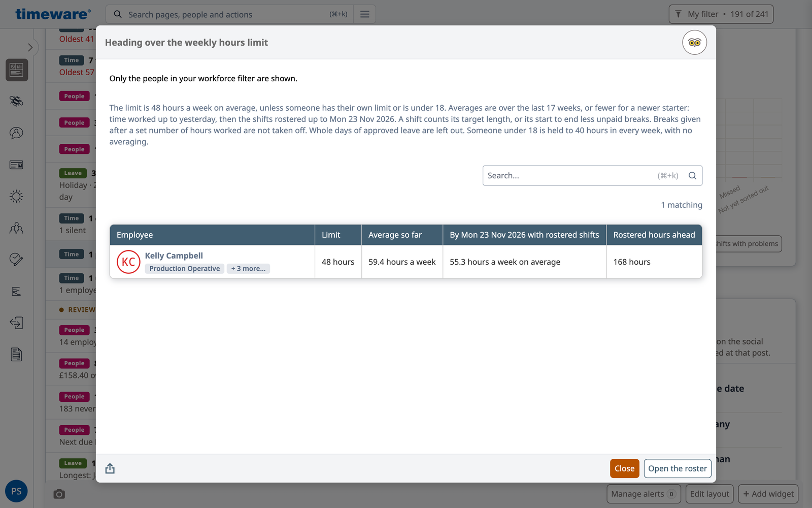Click the camera screenshot icon

59,494
